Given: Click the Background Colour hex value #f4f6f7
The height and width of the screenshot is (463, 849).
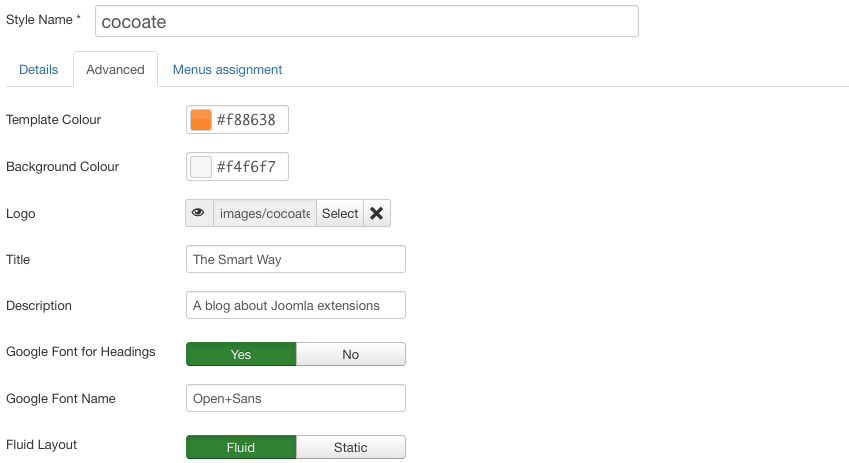Looking at the screenshot, I should tap(246, 167).
